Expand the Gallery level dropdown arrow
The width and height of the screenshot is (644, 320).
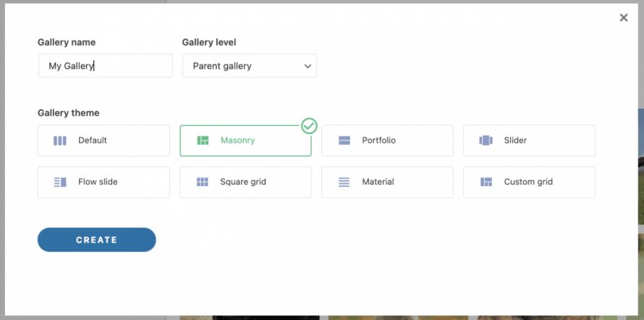pyautogui.click(x=308, y=66)
